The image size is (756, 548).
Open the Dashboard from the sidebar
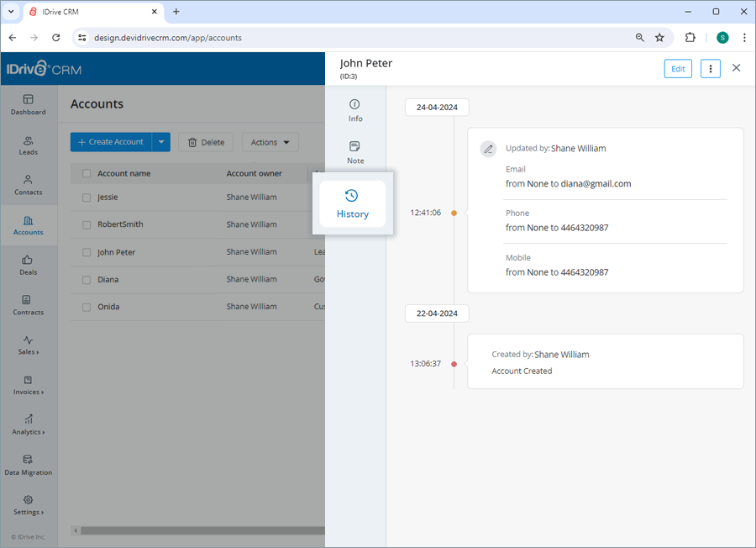point(28,106)
